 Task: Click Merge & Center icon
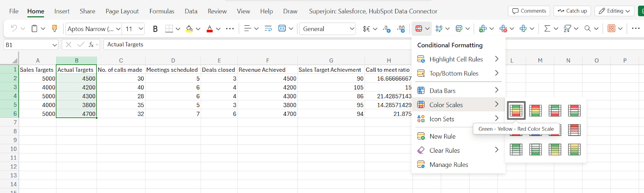click(282, 29)
